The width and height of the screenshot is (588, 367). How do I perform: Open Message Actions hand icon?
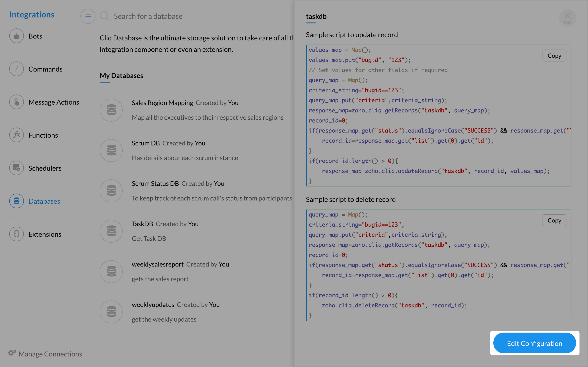16,102
